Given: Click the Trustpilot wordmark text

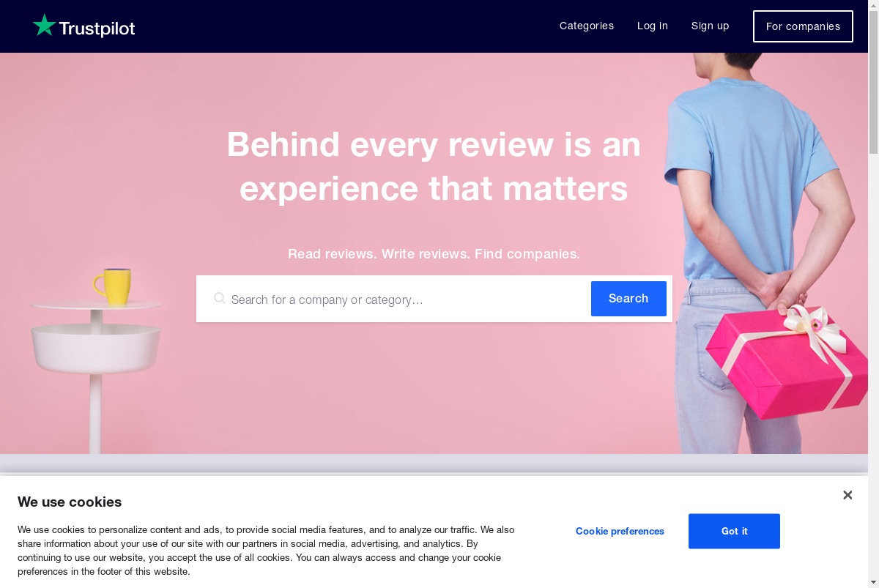Looking at the screenshot, I should [x=97, y=29].
